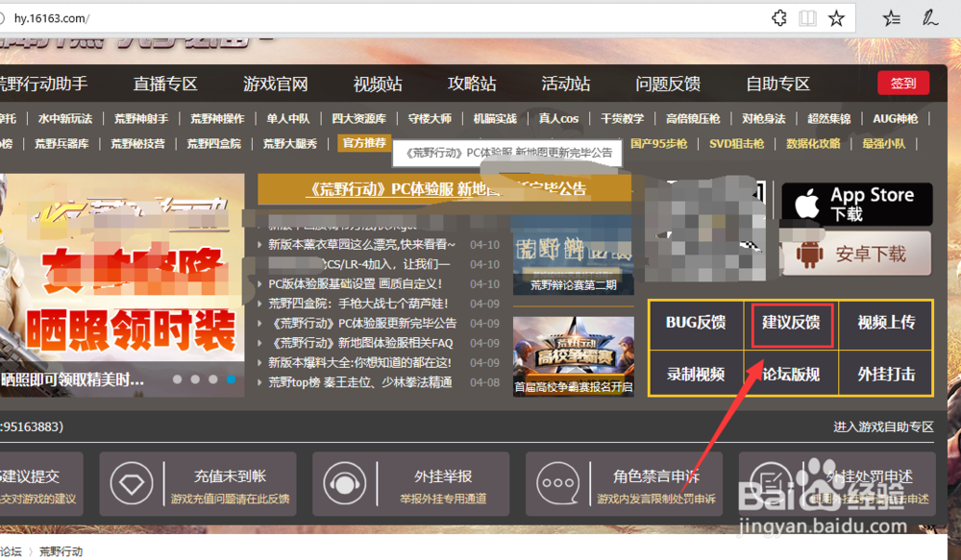Screen dimensions: 961x560
Task: Click the address bar URL hy.16163.com
Action: tap(52, 18)
